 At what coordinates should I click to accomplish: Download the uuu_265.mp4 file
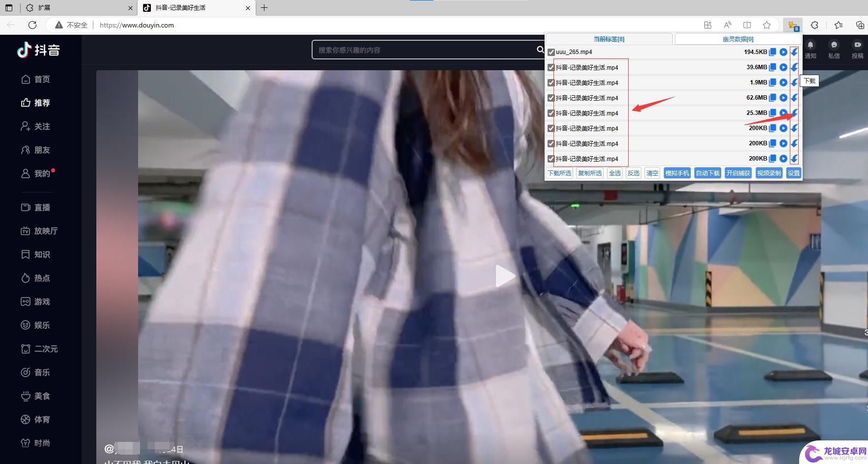(x=794, y=52)
